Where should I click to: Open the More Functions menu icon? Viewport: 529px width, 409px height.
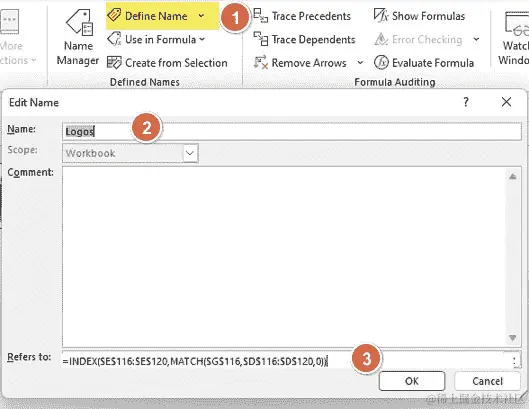coord(9,21)
